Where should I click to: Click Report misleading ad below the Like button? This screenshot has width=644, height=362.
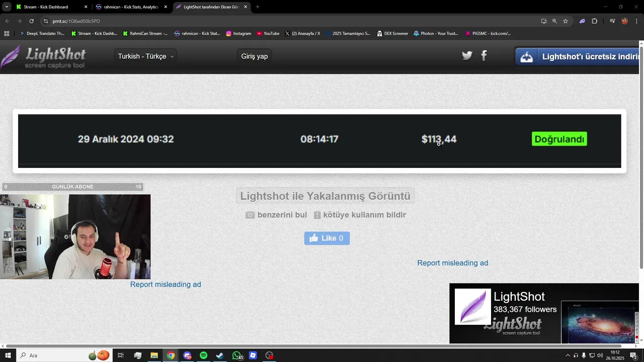(453, 263)
